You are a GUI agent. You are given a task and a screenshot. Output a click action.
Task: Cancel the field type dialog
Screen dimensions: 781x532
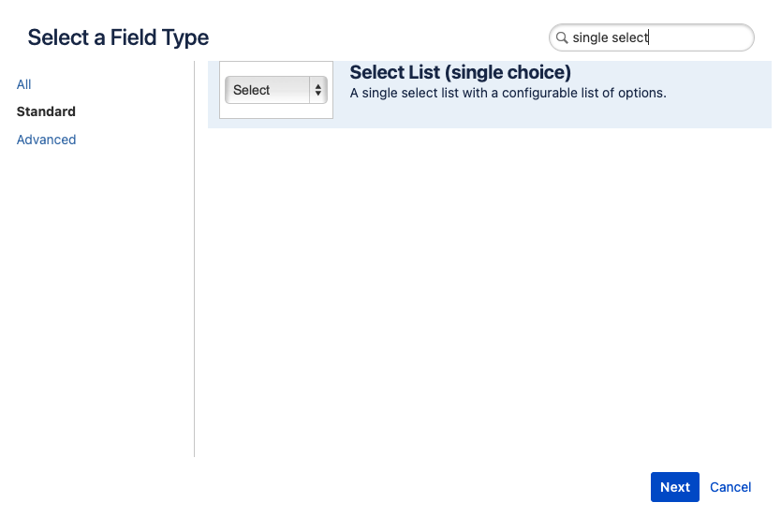coord(730,487)
